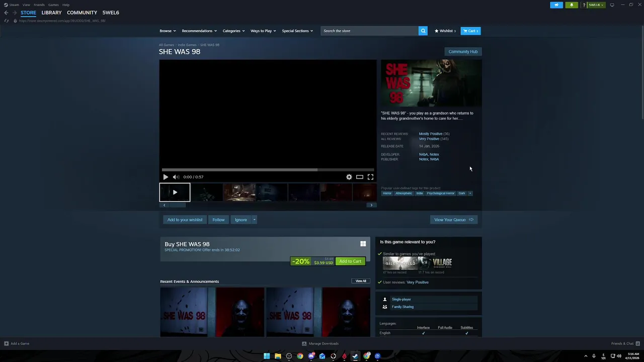
Task: Go forward with the navigation arrow
Action: pos(15,13)
